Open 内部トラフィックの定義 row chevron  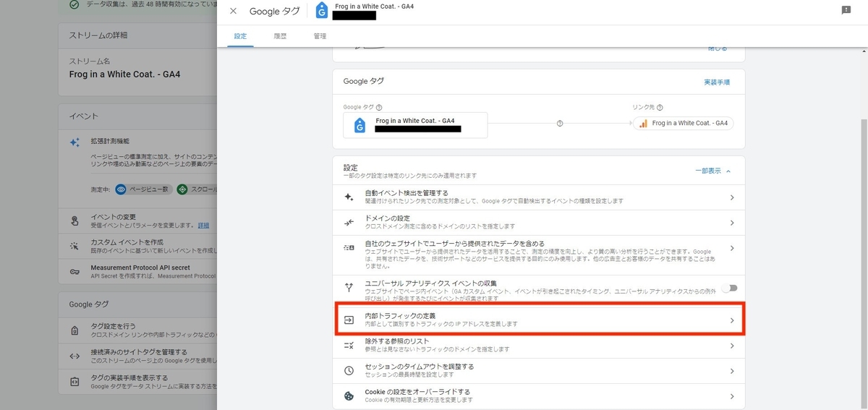tap(732, 320)
